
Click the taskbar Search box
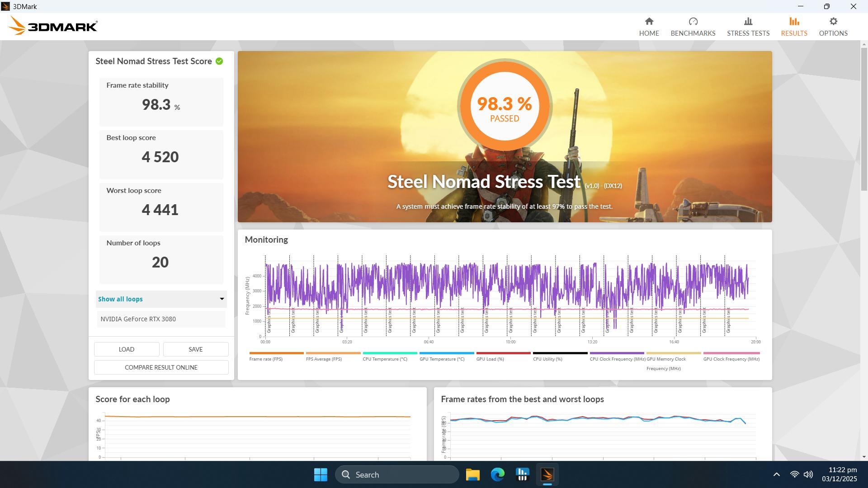click(x=397, y=474)
